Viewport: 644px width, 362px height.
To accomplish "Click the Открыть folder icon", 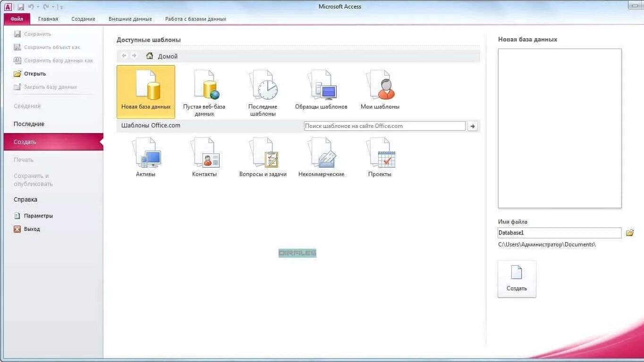I will click(x=17, y=74).
